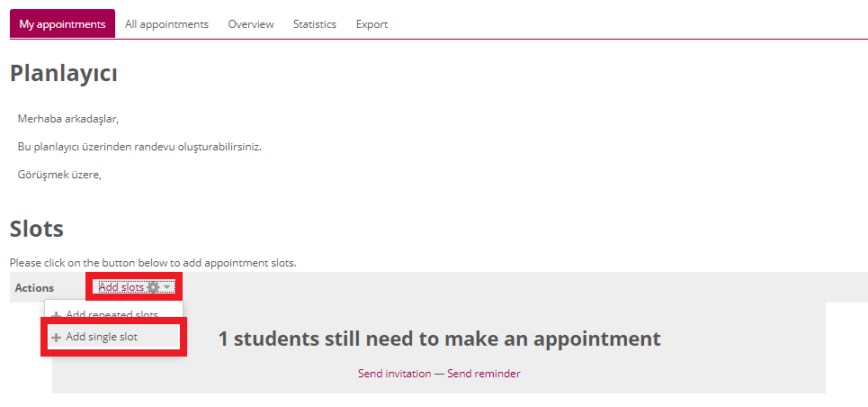Switch to the My appointments tab
This screenshot has height=407, width=868.
[x=63, y=24]
